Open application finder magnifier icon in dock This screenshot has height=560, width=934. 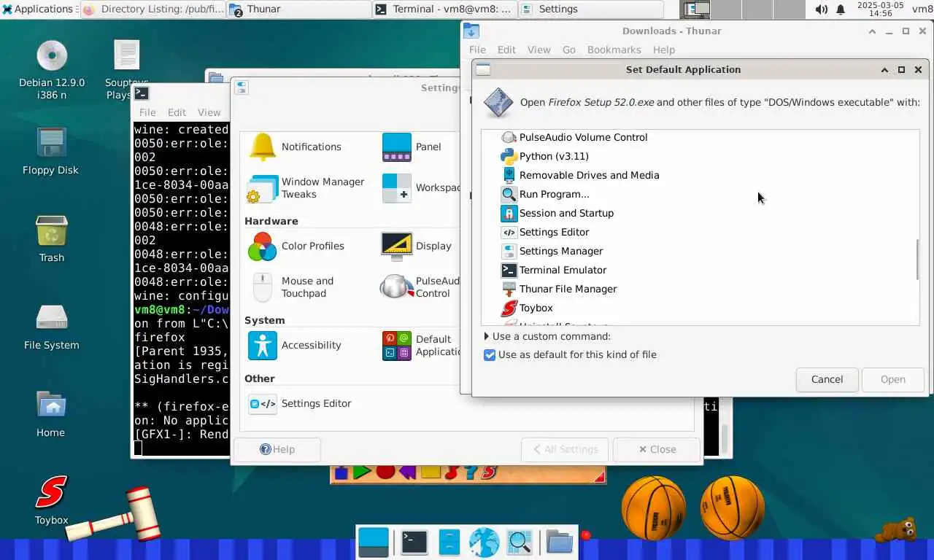(520, 542)
